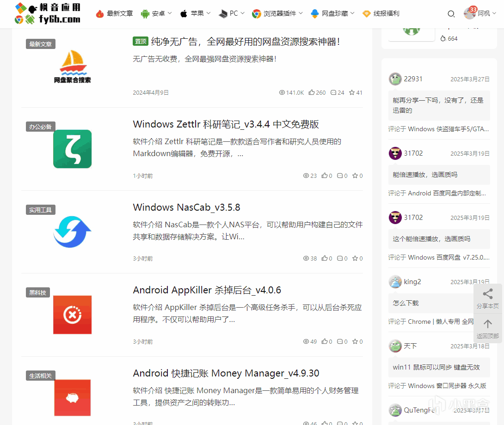Click the Android robot icon in navigation
The image size is (504, 425).
point(145,13)
